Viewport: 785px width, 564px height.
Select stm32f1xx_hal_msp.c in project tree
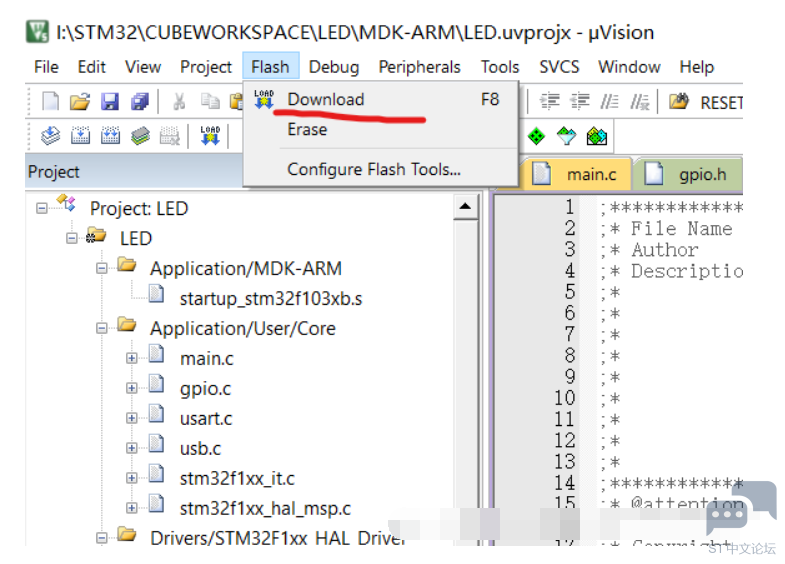tap(265, 509)
